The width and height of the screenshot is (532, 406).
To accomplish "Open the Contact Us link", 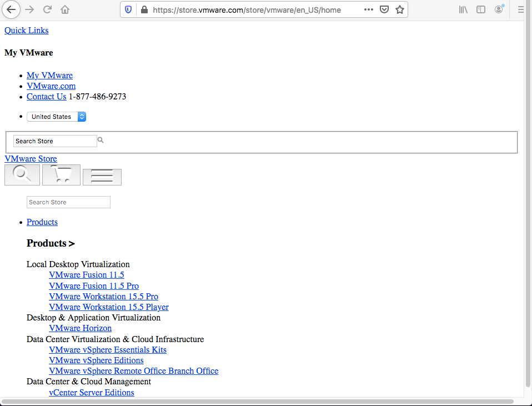I will pos(47,97).
